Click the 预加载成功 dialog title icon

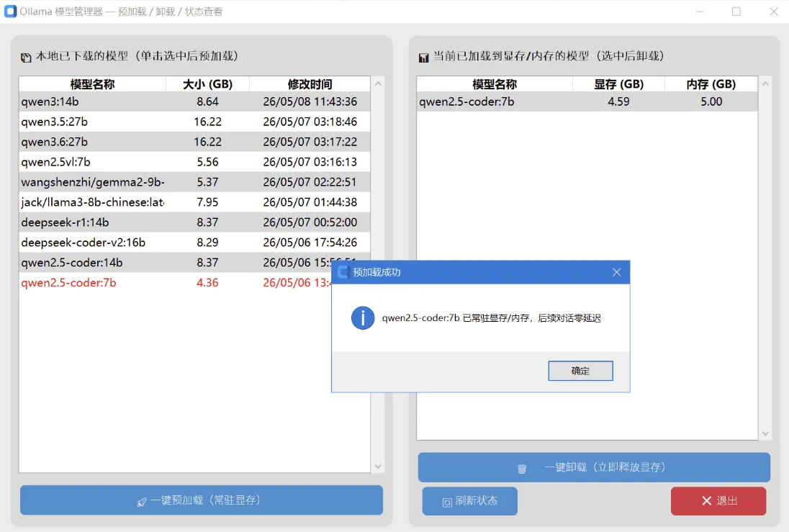pos(343,272)
